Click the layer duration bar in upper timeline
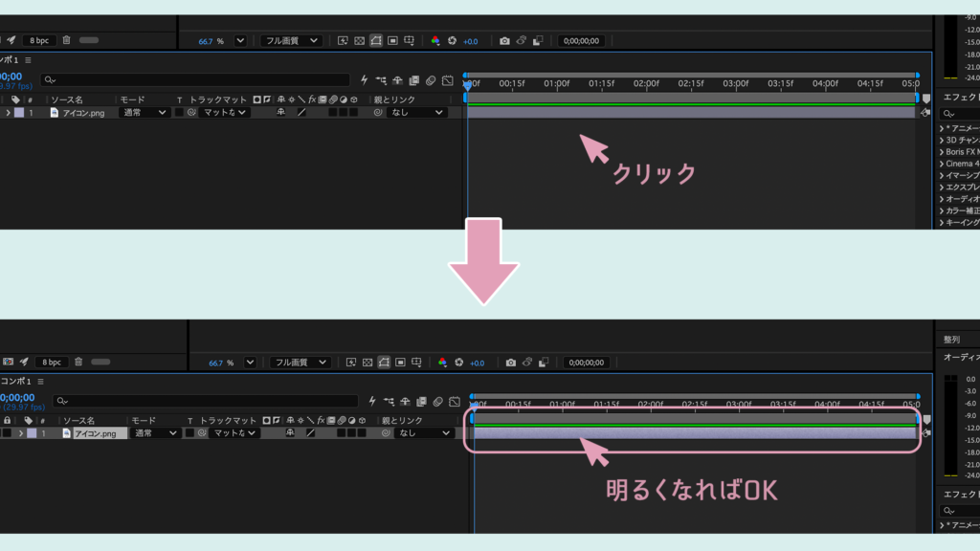980x551 pixels. click(x=691, y=113)
